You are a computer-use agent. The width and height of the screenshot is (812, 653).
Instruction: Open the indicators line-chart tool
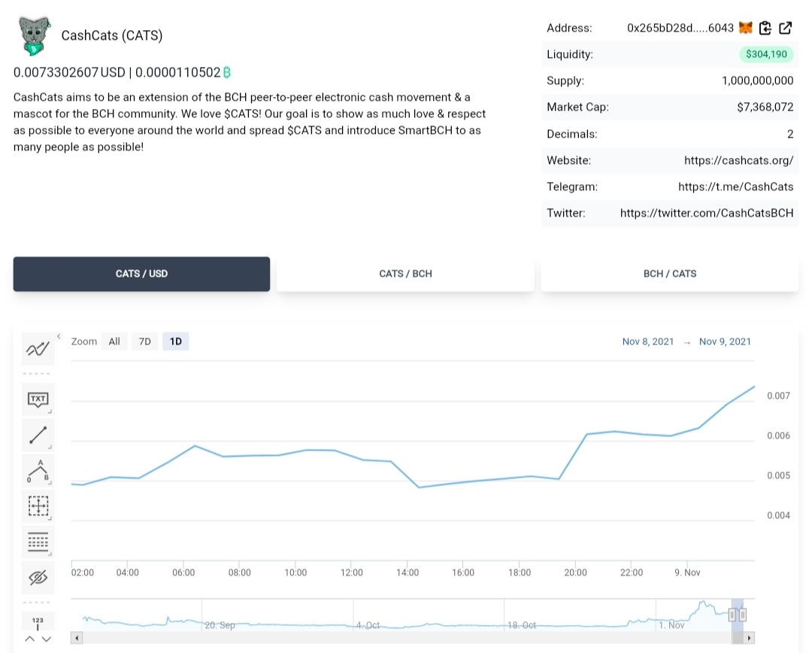[x=38, y=349]
